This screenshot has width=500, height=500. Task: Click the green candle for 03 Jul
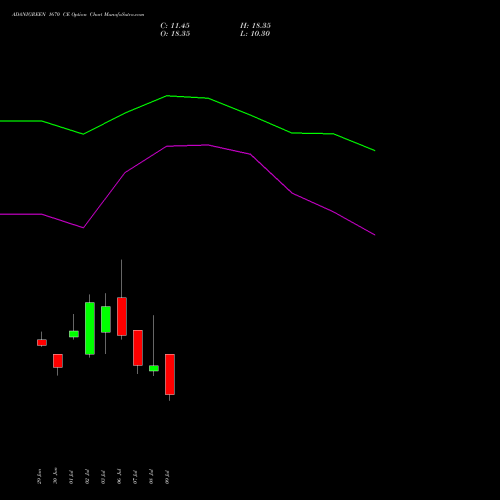(x=106, y=319)
